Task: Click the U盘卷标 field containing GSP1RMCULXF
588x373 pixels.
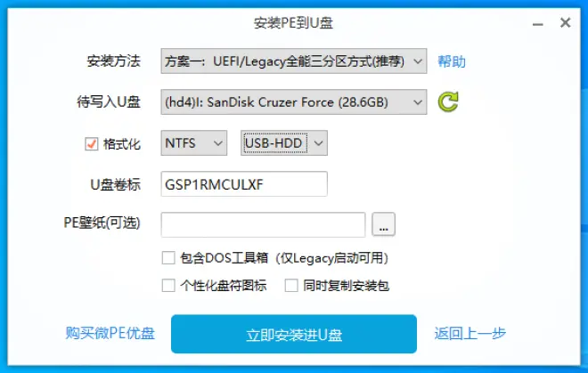Action: coord(244,184)
